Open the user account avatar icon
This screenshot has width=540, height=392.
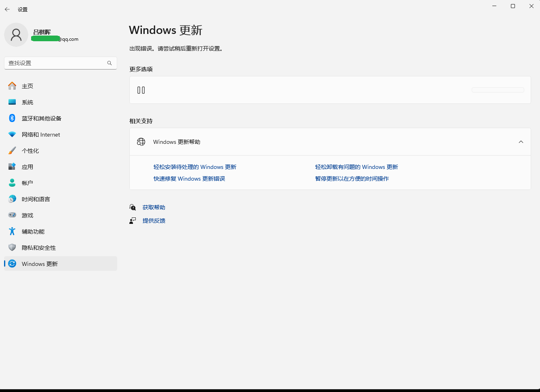coord(16,35)
